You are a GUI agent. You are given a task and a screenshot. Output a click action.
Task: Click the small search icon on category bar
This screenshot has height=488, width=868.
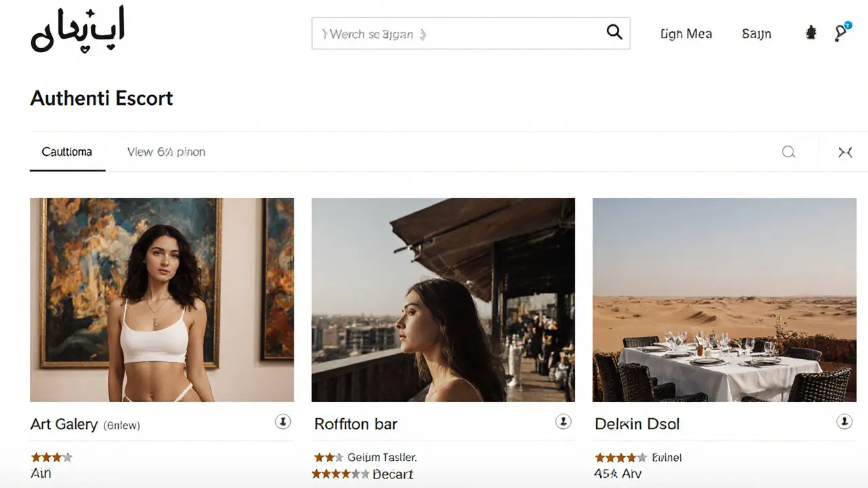[x=788, y=152]
